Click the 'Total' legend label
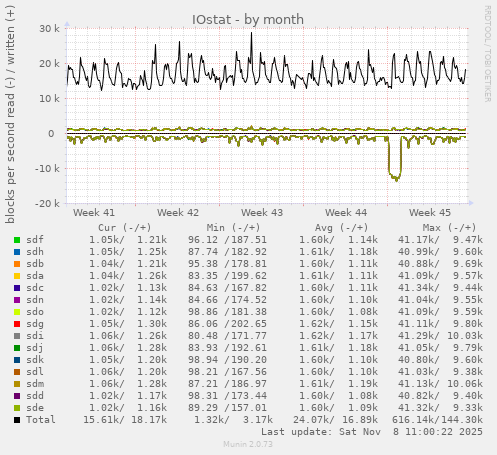The height and width of the screenshot is (455, 497). coord(41,420)
